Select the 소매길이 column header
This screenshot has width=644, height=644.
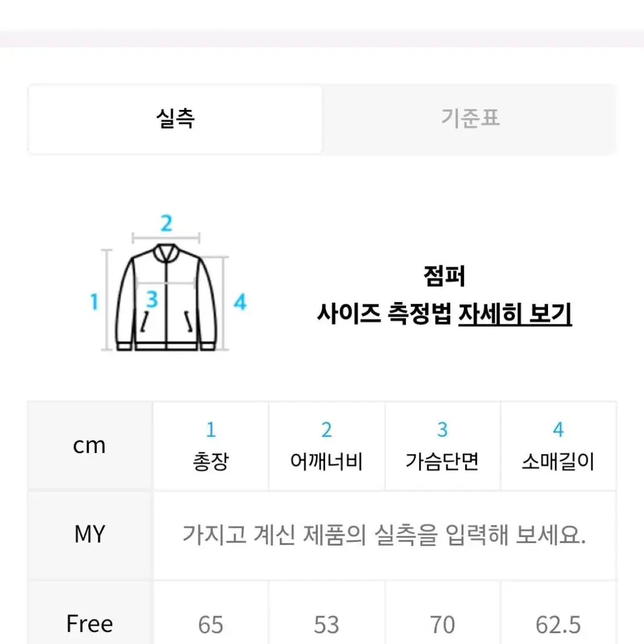pyautogui.click(x=558, y=446)
